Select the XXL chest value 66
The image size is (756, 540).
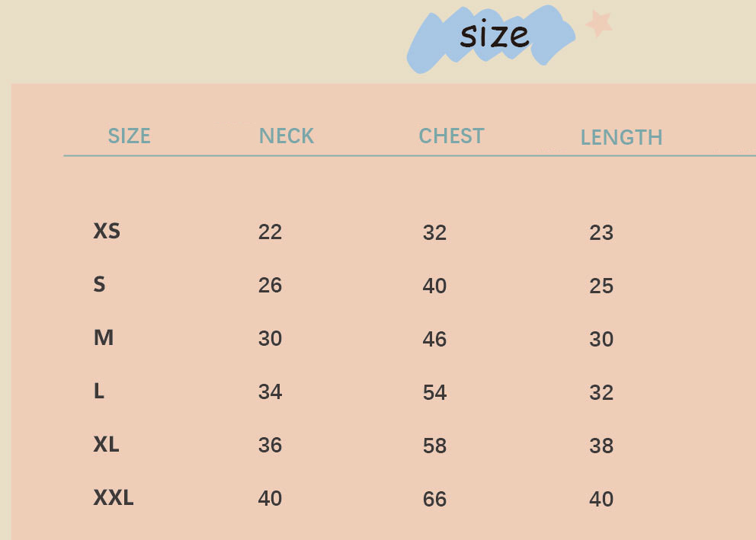[x=434, y=499]
